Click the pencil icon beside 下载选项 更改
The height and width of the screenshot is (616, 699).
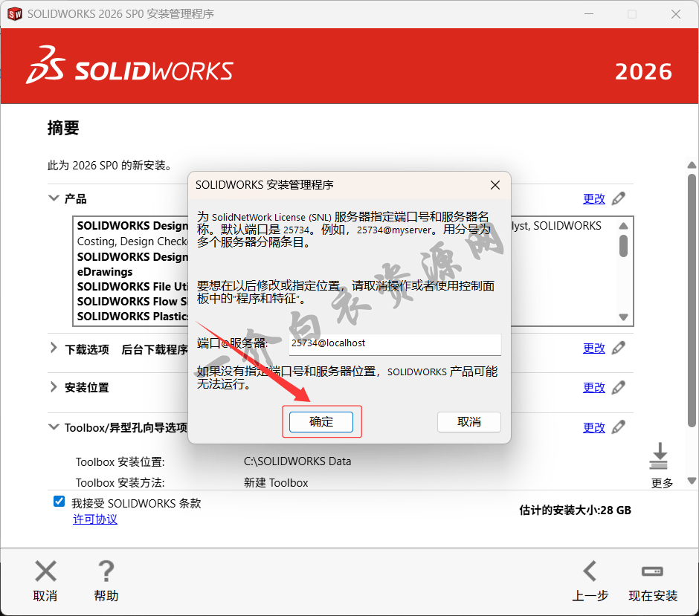click(618, 348)
